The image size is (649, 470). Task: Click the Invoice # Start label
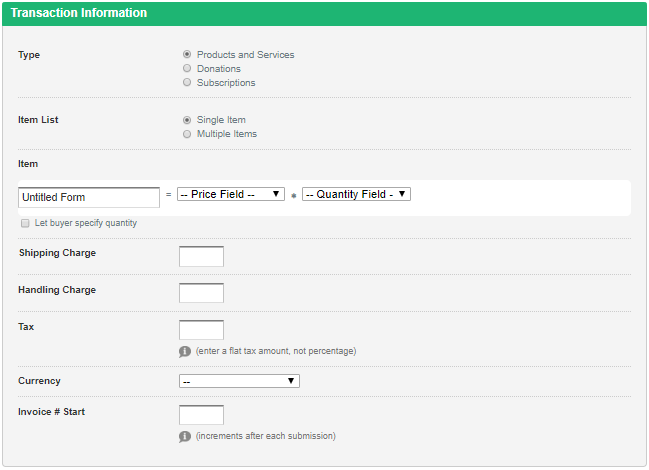51,412
